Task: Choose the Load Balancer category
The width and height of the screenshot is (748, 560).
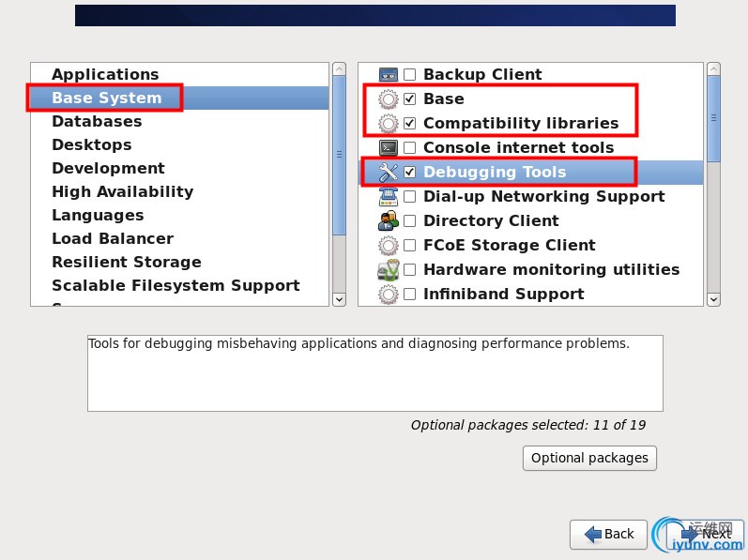Action: click(180, 238)
